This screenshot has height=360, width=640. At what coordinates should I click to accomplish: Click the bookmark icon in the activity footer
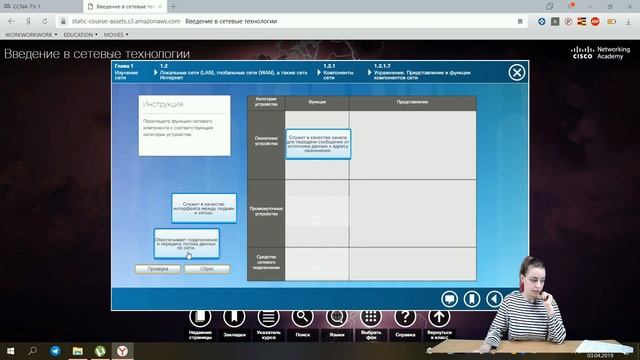point(472,299)
